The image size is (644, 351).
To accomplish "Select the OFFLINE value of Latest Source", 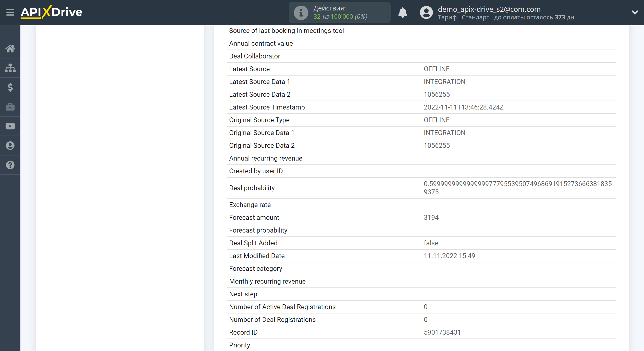I will (x=437, y=69).
